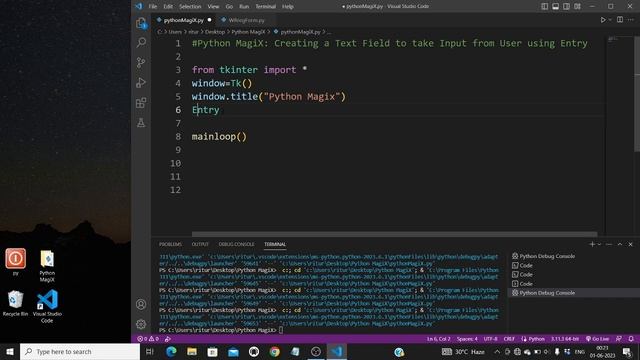Open the View menu
This screenshot has width=640, height=360.
pos(213,6)
